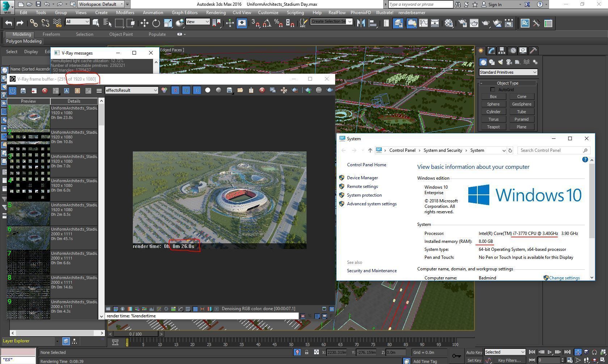Click Play Animation button
This screenshot has width=608, height=364.
point(549,352)
